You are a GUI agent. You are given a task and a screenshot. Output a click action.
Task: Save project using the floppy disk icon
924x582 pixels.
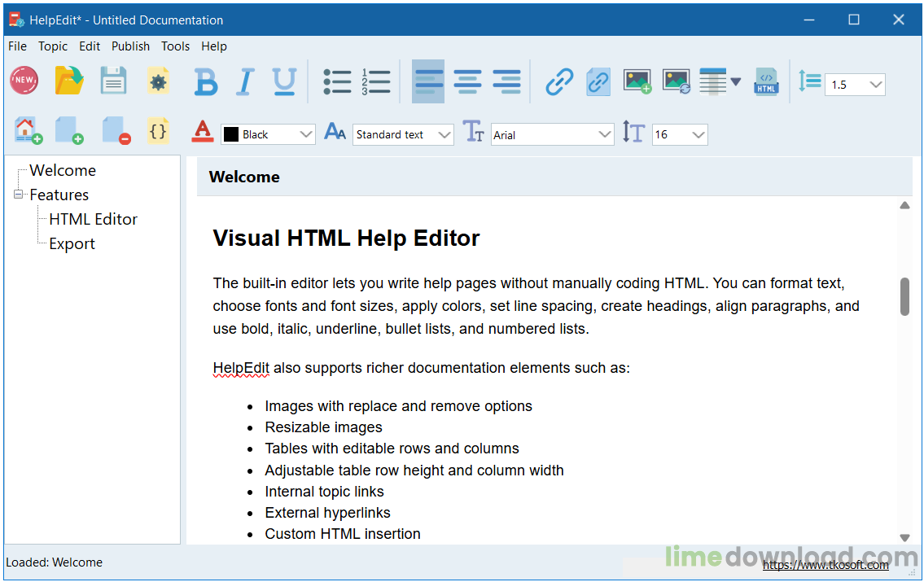click(113, 81)
